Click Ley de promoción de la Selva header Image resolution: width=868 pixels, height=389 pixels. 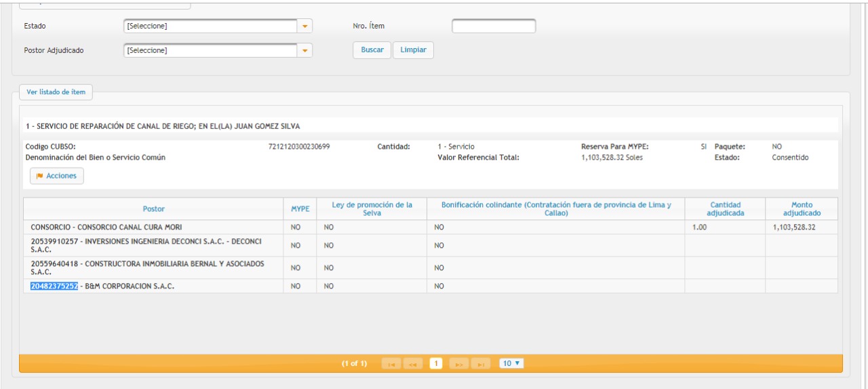click(x=372, y=209)
